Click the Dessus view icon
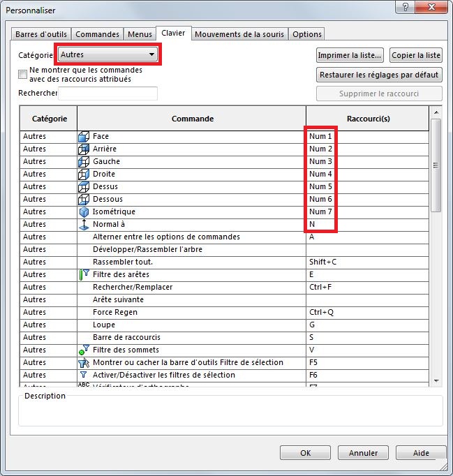453x476 pixels. click(84, 187)
